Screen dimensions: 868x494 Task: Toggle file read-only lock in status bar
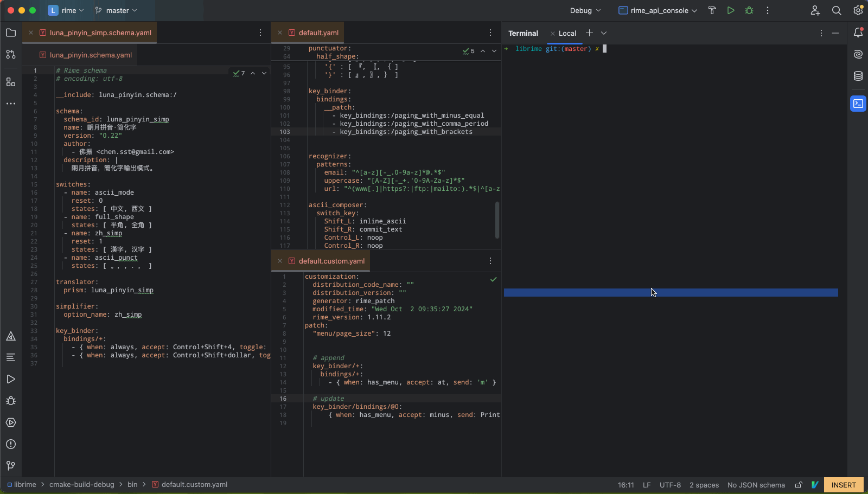[799, 485]
